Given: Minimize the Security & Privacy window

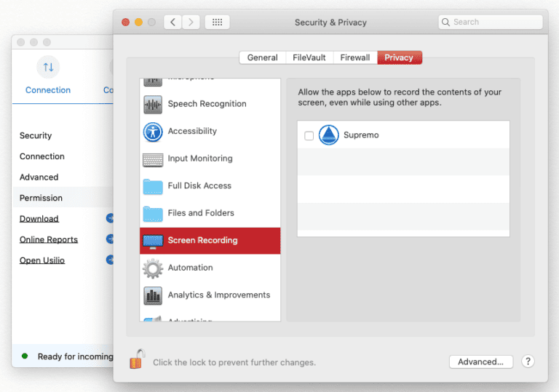Looking at the screenshot, I should (x=139, y=23).
